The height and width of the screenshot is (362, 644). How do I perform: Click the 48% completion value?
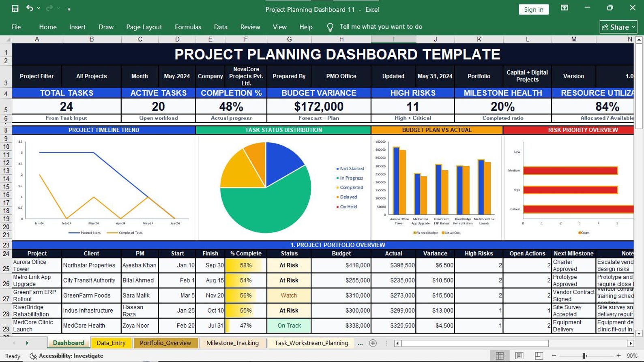(x=231, y=107)
